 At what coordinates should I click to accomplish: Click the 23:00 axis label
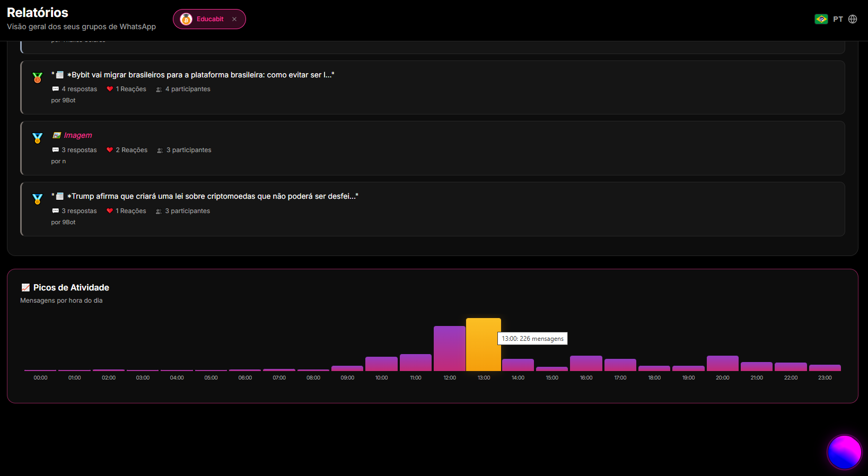coord(825,378)
